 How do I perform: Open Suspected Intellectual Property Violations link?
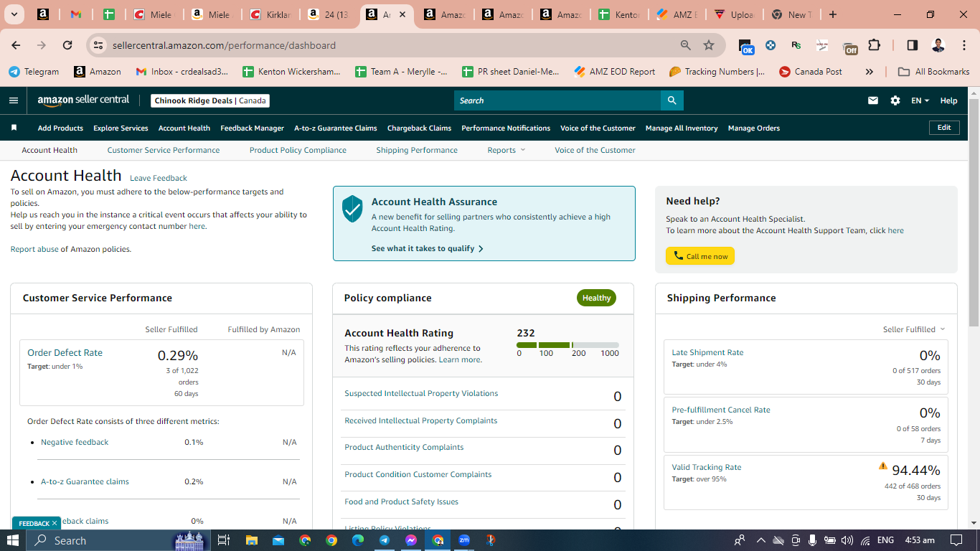[421, 393]
